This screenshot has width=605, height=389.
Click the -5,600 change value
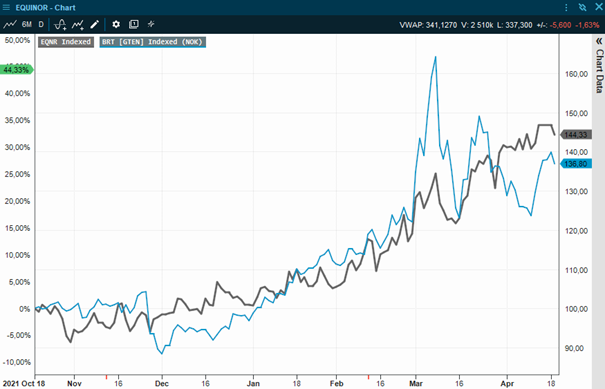click(x=561, y=25)
